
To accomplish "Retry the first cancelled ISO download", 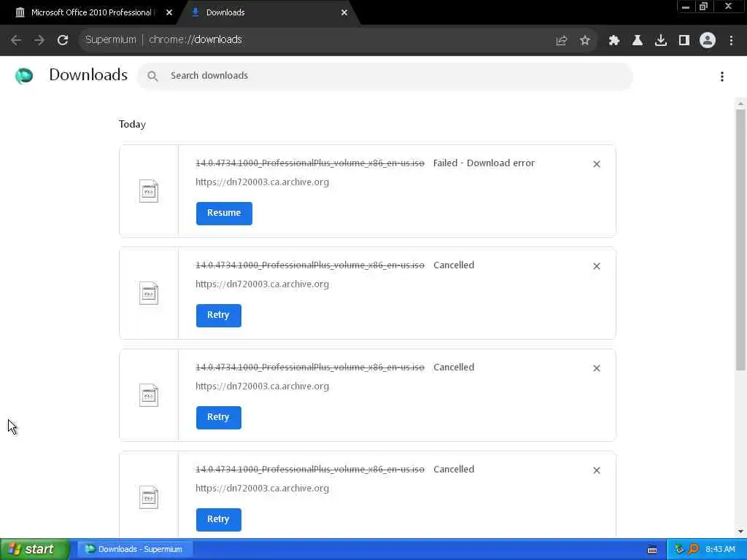I will (219, 315).
